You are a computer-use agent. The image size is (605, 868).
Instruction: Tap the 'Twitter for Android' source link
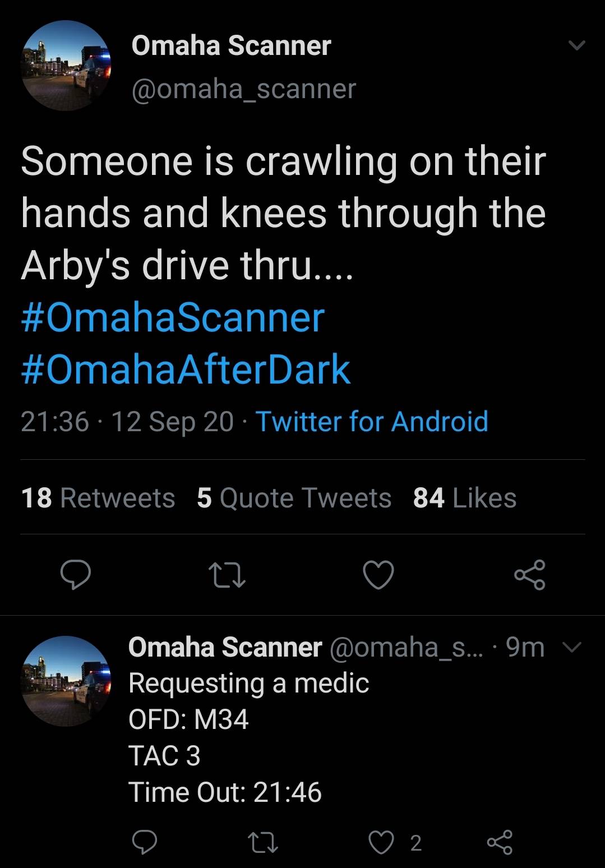372,422
